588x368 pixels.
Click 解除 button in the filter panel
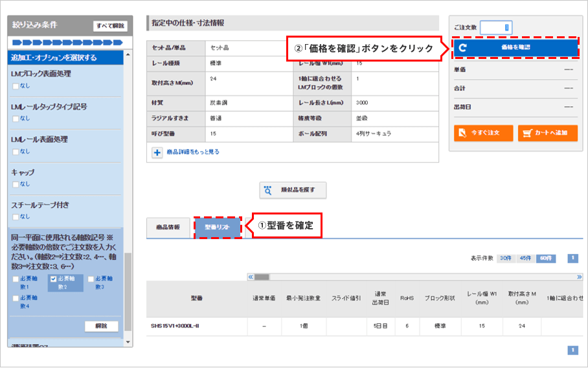[102, 326]
